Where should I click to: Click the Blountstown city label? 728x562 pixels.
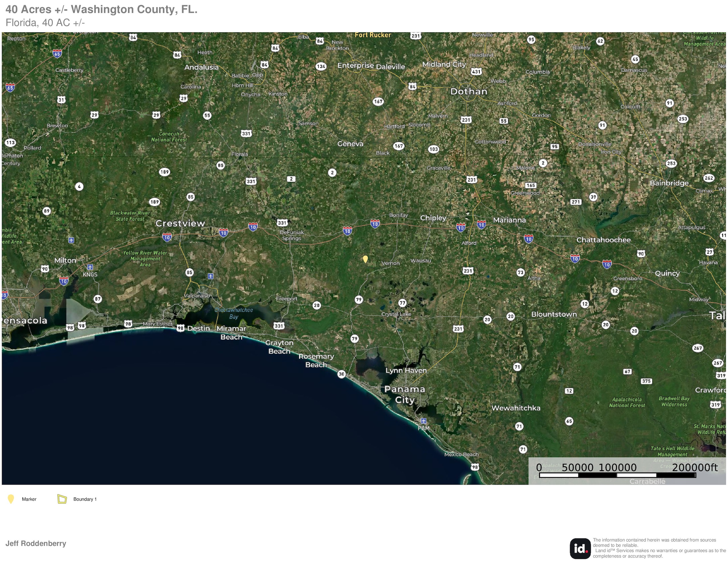coord(554,314)
